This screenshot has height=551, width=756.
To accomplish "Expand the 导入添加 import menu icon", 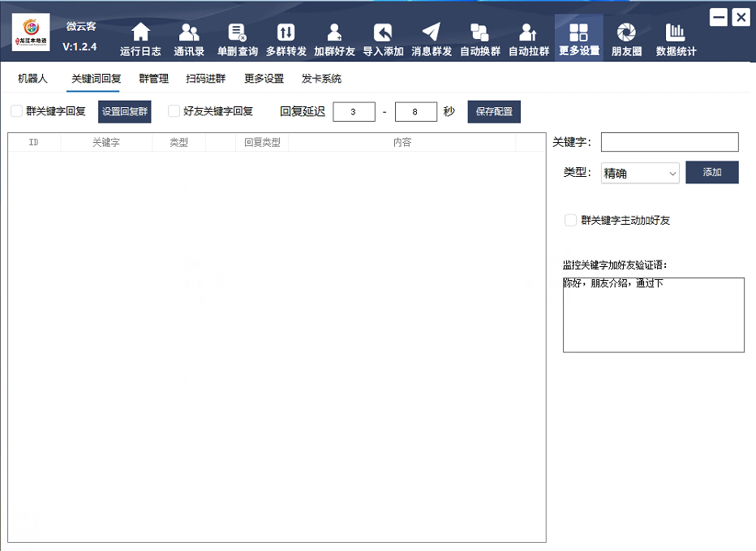I will click(x=383, y=37).
